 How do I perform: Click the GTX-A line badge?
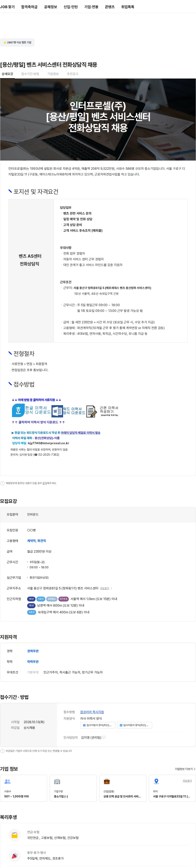[63, 599]
